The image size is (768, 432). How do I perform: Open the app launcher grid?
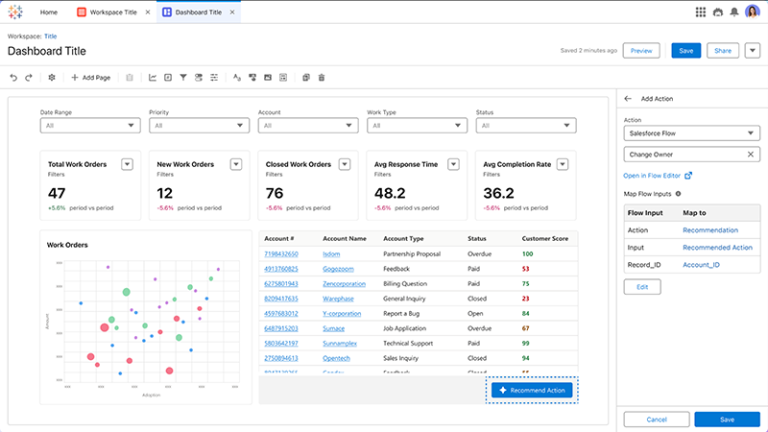pyautogui.click(x=700, y=12)
